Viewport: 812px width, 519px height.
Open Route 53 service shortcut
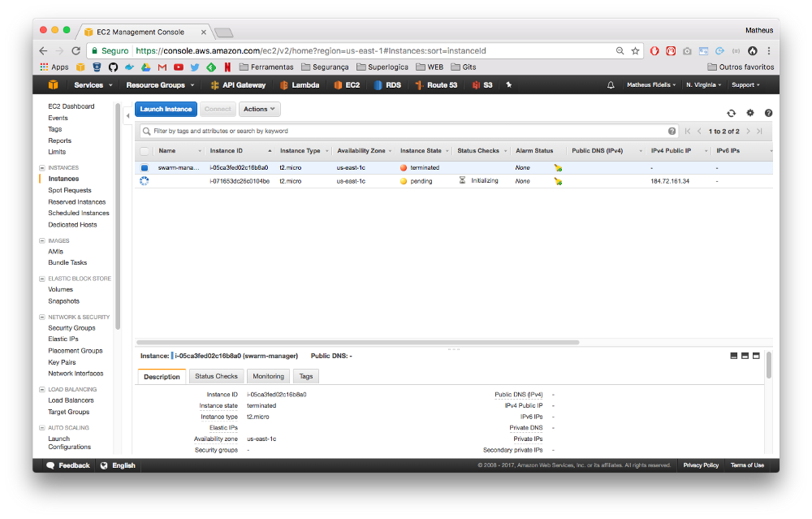pos(436,85)
